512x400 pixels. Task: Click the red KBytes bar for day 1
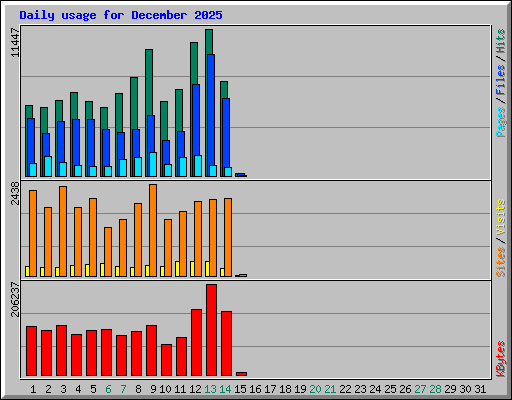click(x=31, y=351)
